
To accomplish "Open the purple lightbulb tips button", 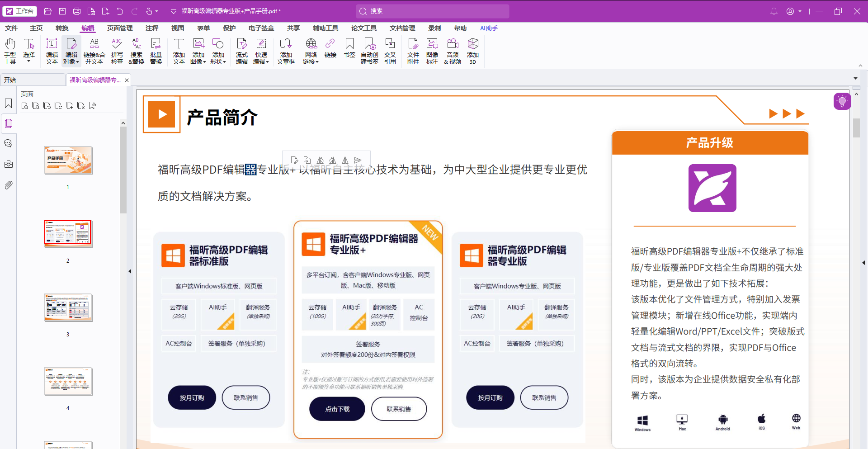I will click(x=842, y=101).
